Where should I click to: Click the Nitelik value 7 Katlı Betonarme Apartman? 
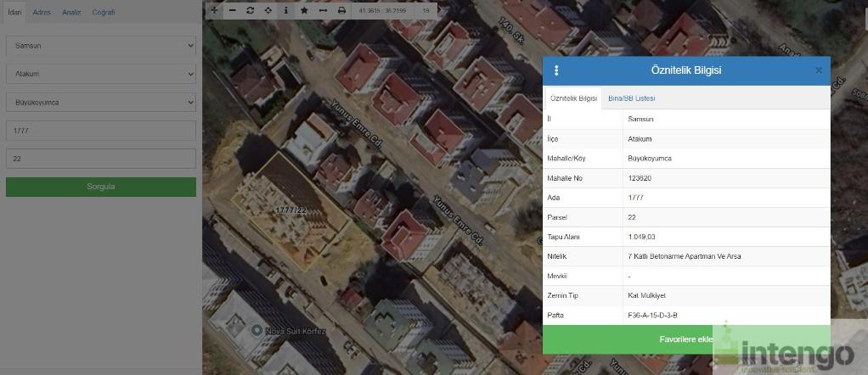click(685, 256)
